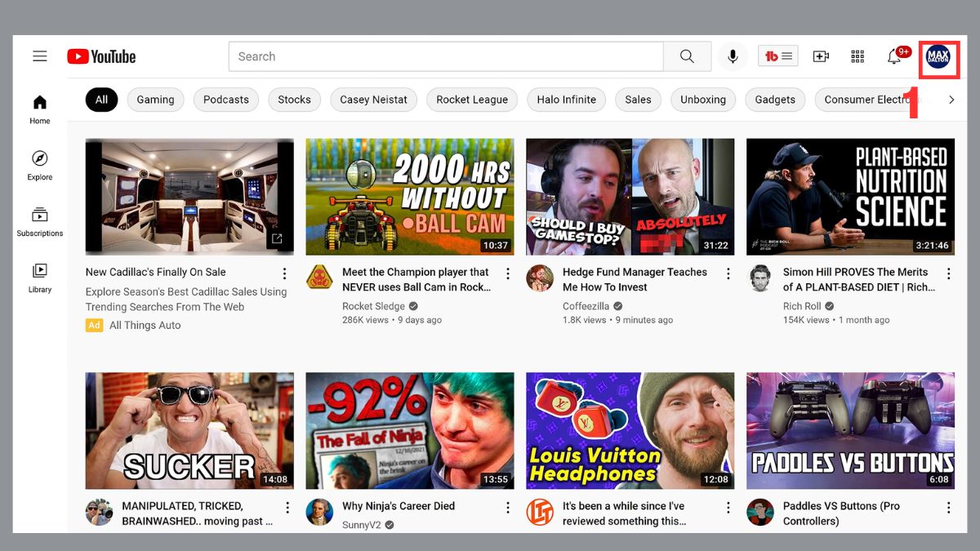Select the Sales filter chip
This screenshot has height=551, width=980.
(638, 100)
